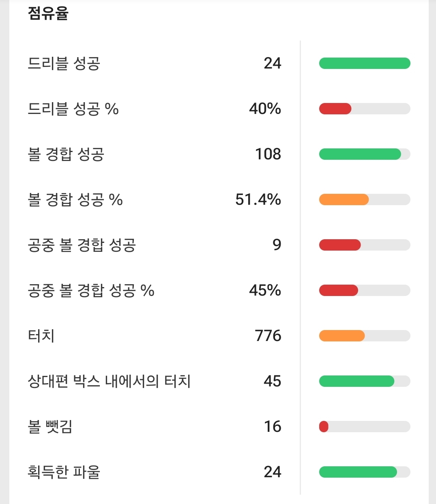Viewport: 436px width, 504px height.
Task: Select the 공중 볼 경합 성공 % label
Action: point(91,290)
